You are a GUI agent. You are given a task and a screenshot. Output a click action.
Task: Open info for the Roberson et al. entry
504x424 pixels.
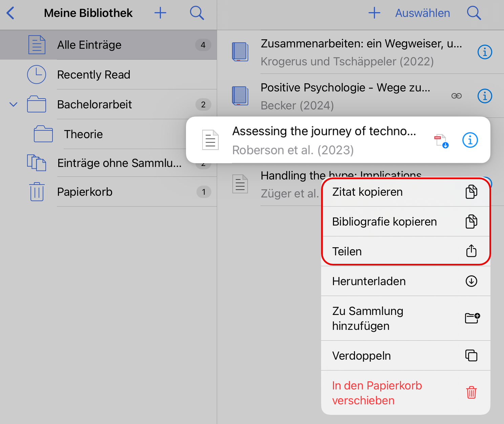(470, 140)
